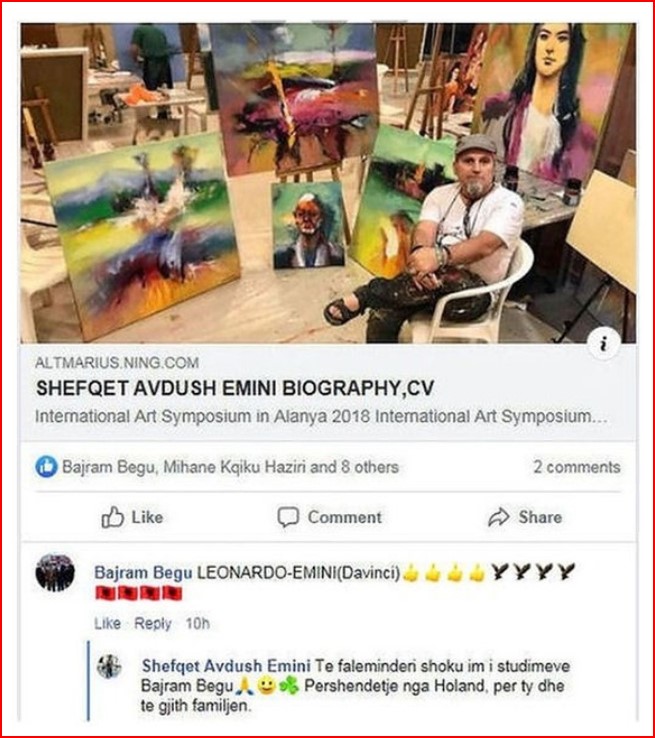655x738 pixels.
Task: Click the Share arrow icon
Action: (x=499, y=517)
